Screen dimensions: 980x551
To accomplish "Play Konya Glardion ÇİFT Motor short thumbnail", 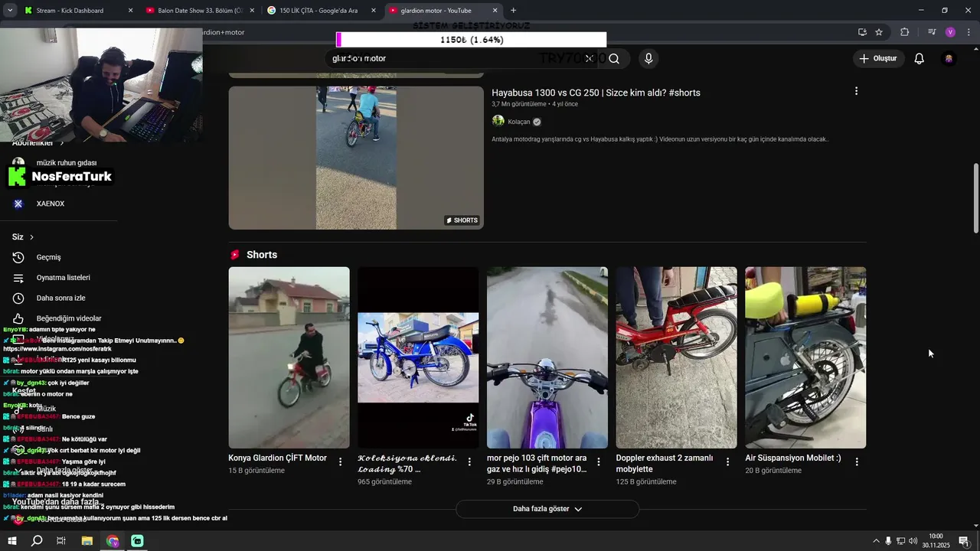I will point(289,357).
